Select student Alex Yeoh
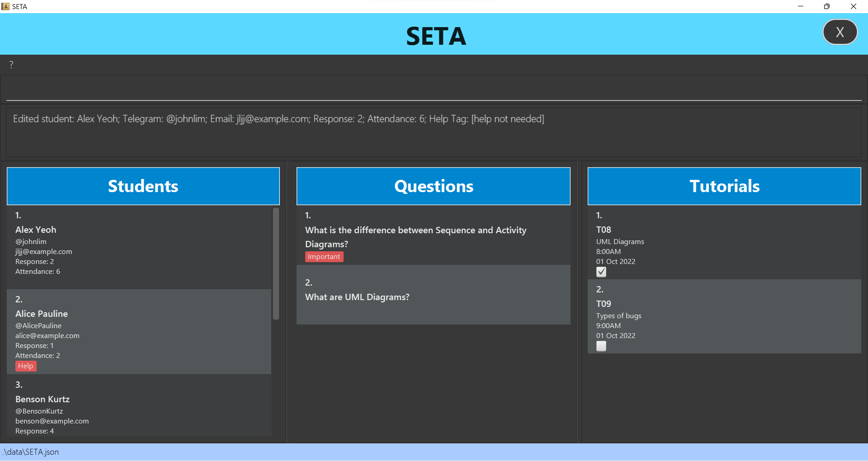Image resolution: width=868 pixels, height=461 pixels. click(x=139, y=247)
